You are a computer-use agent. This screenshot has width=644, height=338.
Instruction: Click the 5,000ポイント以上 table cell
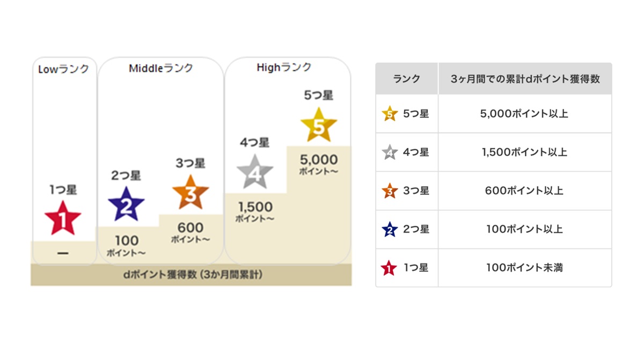click(524, 114)
